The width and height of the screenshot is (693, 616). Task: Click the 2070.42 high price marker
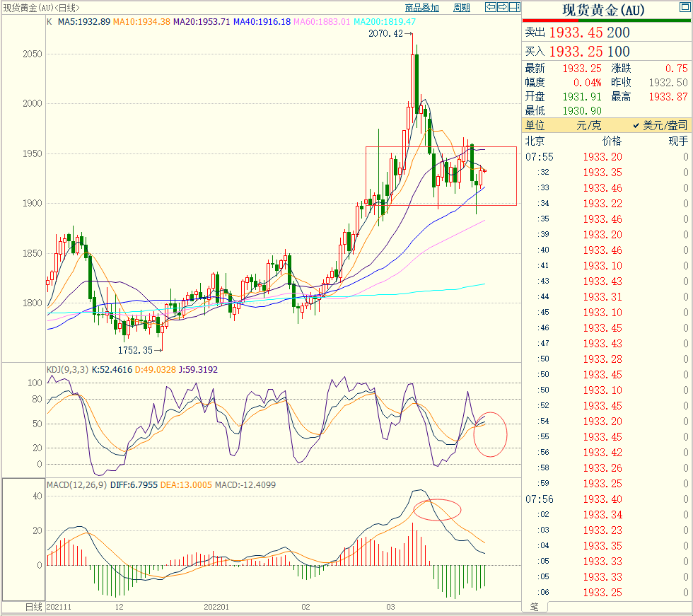coord(385,34)
